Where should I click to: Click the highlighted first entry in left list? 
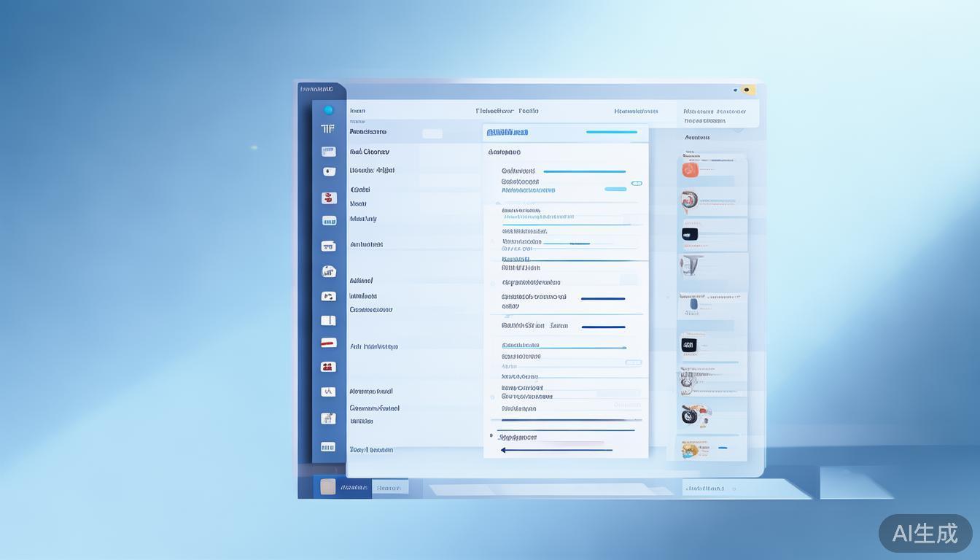(368, 132)
